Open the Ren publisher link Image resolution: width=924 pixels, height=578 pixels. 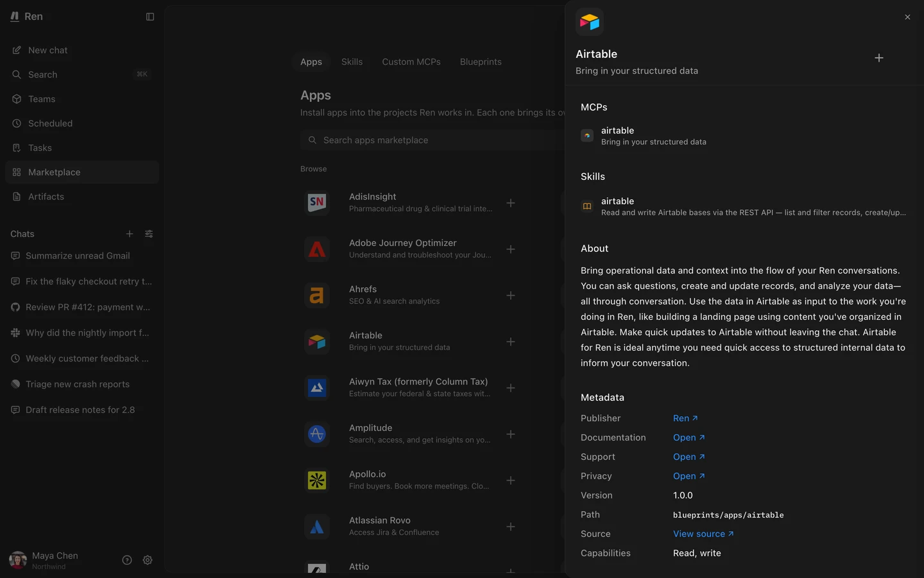[x=685, y=418]
